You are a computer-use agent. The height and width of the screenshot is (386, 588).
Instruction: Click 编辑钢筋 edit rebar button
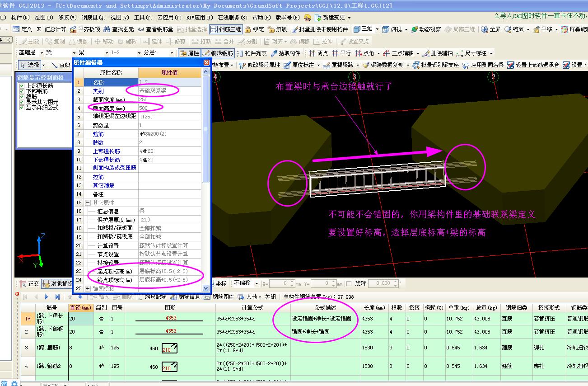[218, 53]
